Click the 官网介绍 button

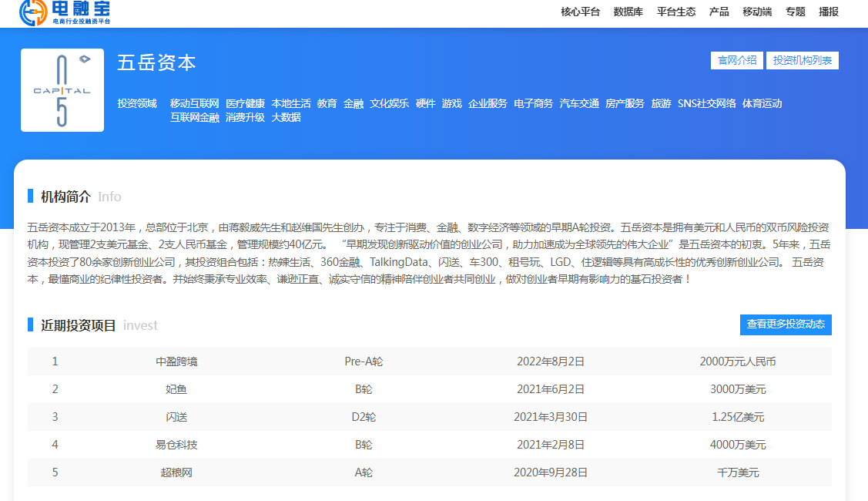pos(737,60)
